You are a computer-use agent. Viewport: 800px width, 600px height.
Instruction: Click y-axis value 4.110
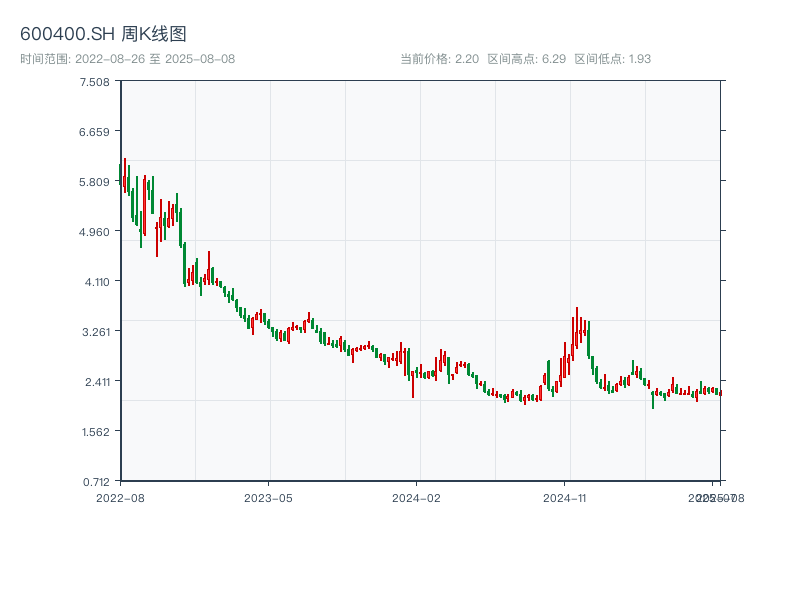[97, 282]
